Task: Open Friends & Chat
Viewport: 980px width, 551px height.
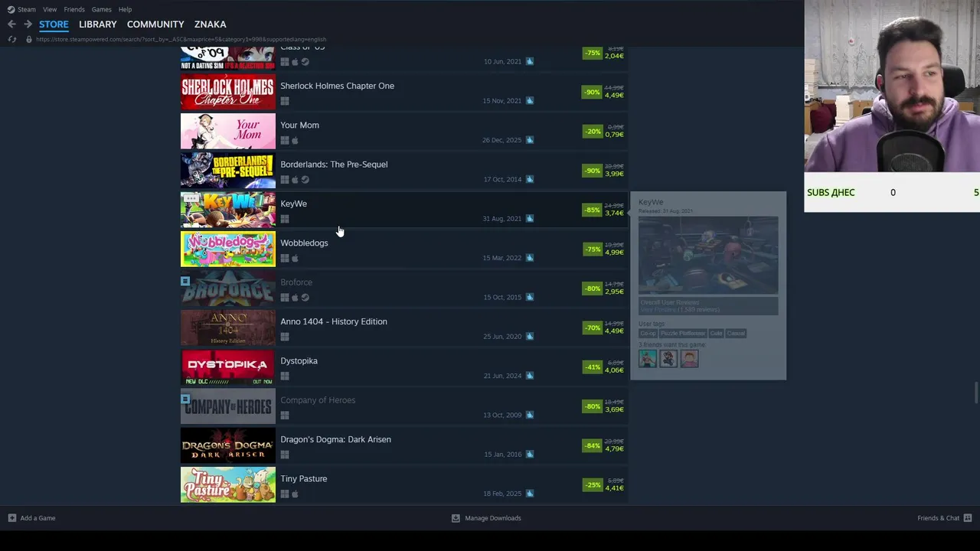Action: point(945,518)
